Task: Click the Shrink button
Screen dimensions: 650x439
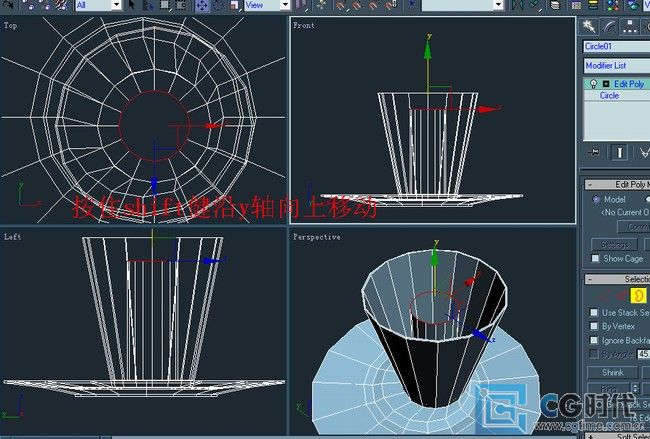Action: (x=612, y=372)
